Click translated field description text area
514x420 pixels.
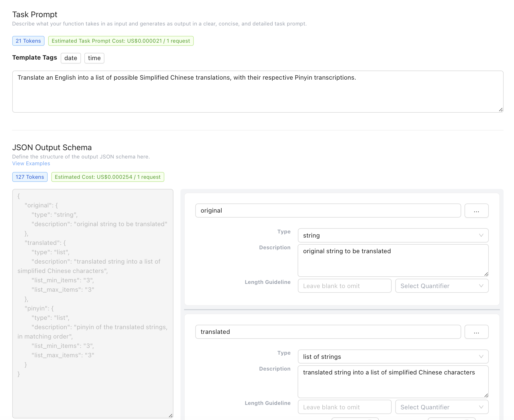pyautogui.click(x=393, y=381)
